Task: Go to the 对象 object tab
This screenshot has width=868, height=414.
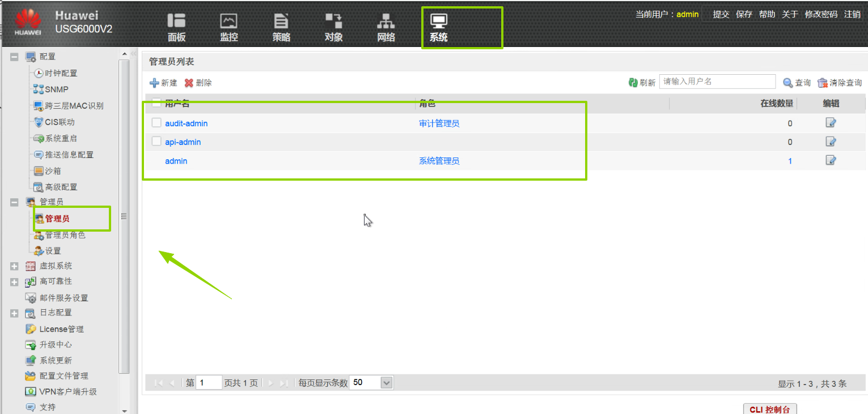Action: point(333,27)
